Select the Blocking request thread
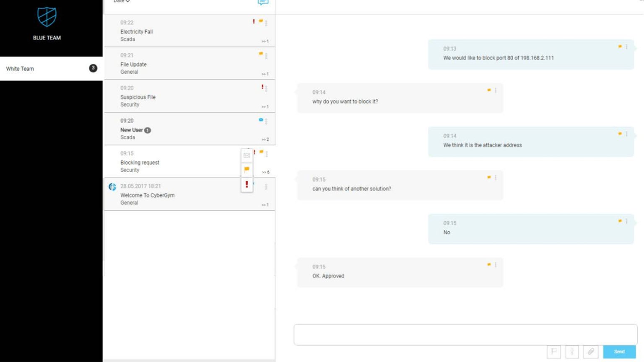Screen dimensions: 644x362 [x=190, y=161]
